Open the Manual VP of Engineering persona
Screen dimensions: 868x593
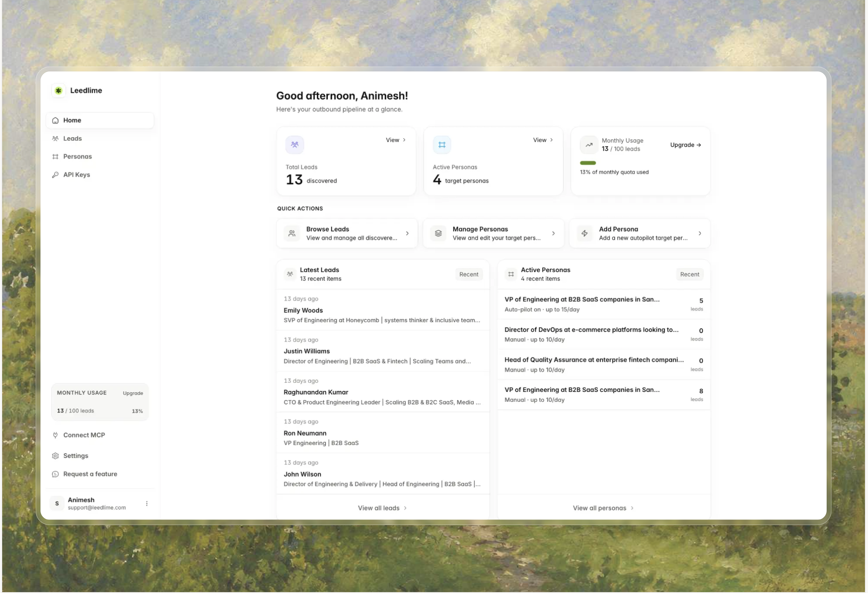[x=604, y=395]
